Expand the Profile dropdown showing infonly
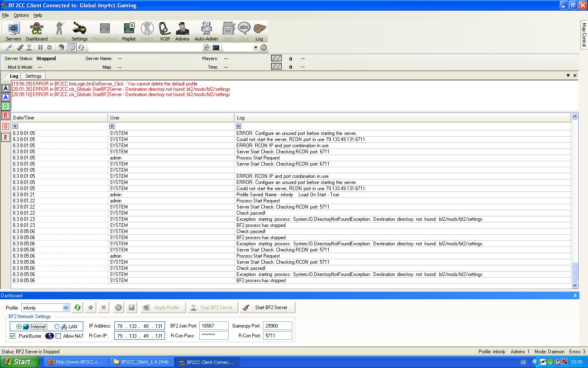The height and width of the screenshot is (368, 588). click(x=66, y=307)
